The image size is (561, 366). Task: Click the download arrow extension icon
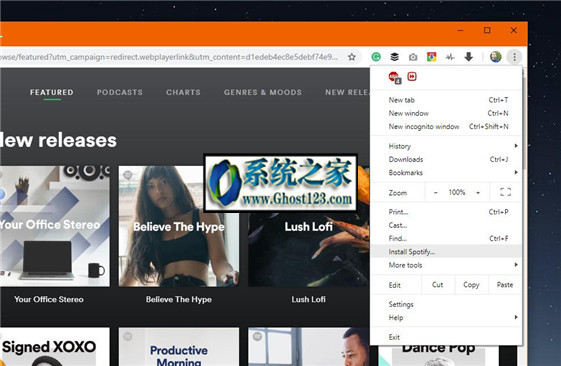coord(469,57)
